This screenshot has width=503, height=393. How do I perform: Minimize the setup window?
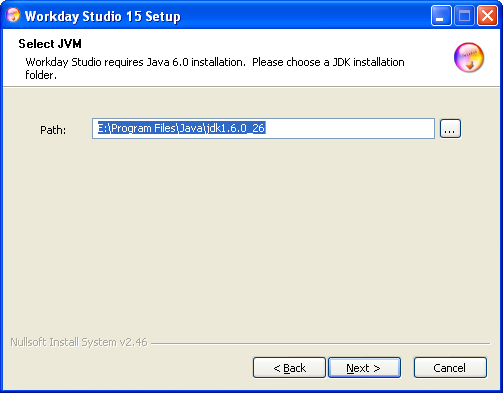[441, 15]
